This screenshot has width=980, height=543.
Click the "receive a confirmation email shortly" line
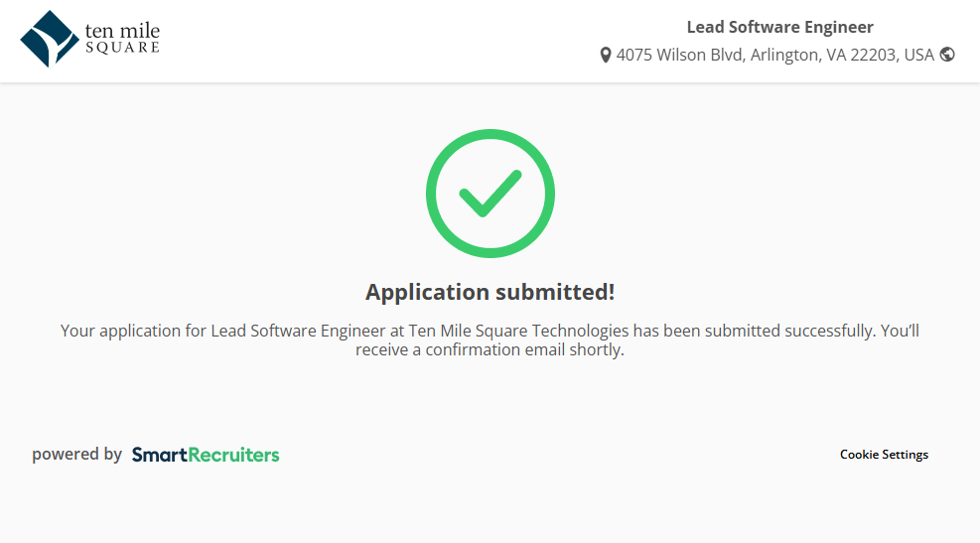[x=490, y=349]
